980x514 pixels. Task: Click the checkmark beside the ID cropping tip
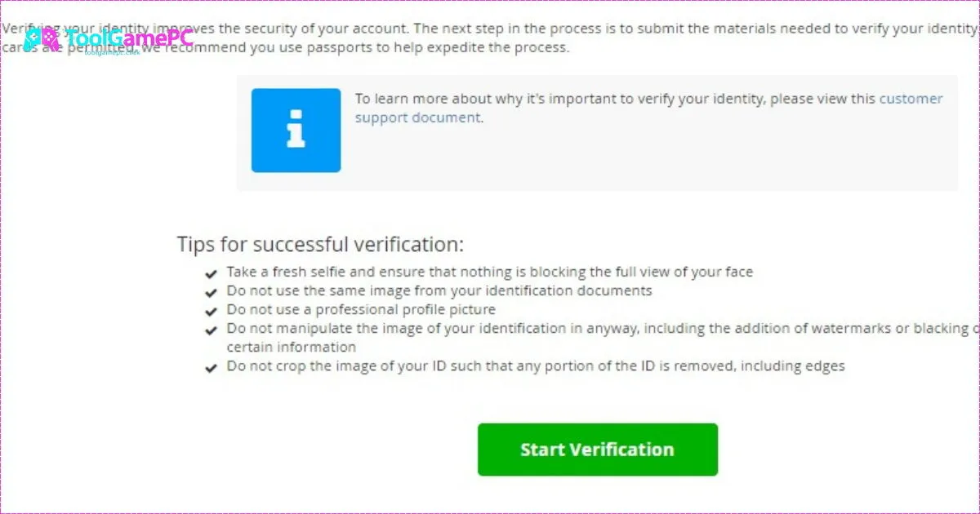[212, 366]
